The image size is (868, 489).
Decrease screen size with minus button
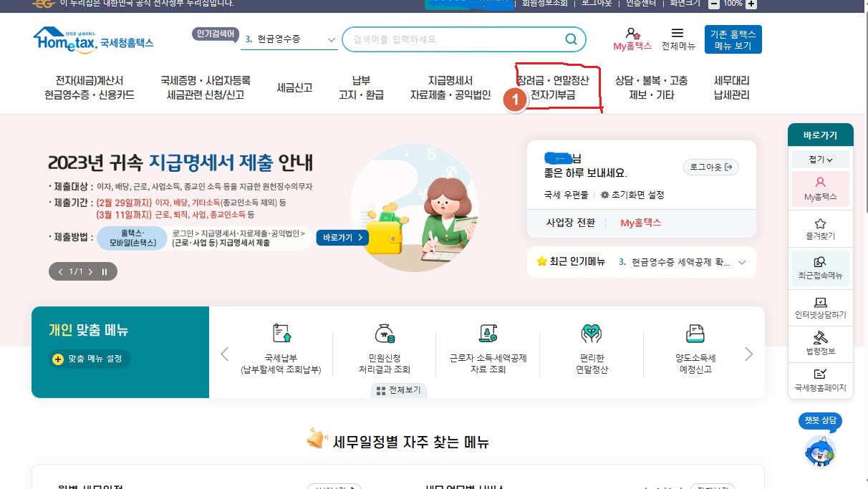coord(714,4)
